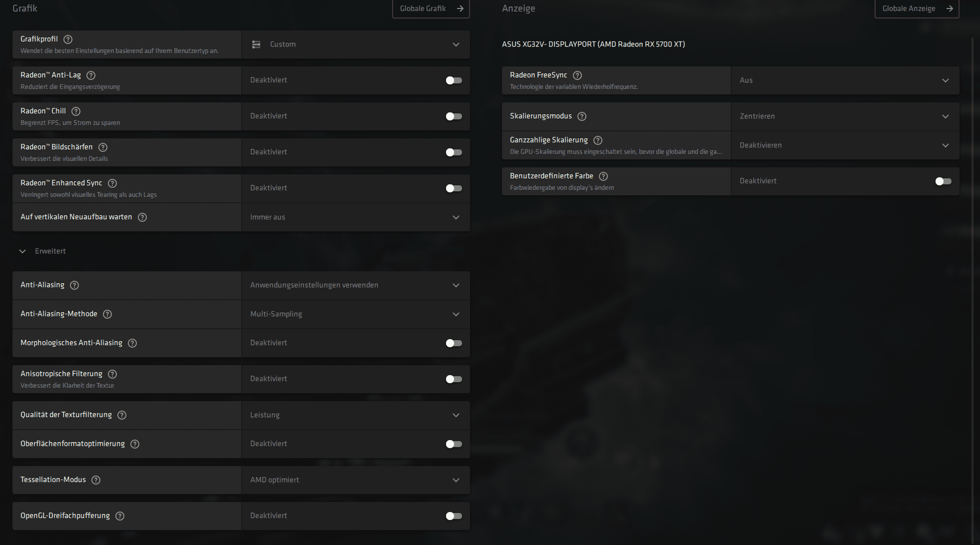Viewport: 980px width, 545px height.
Task: Click 'Technologie der variablen Wiederholfrequenz.' text
Action: point(574,87)
